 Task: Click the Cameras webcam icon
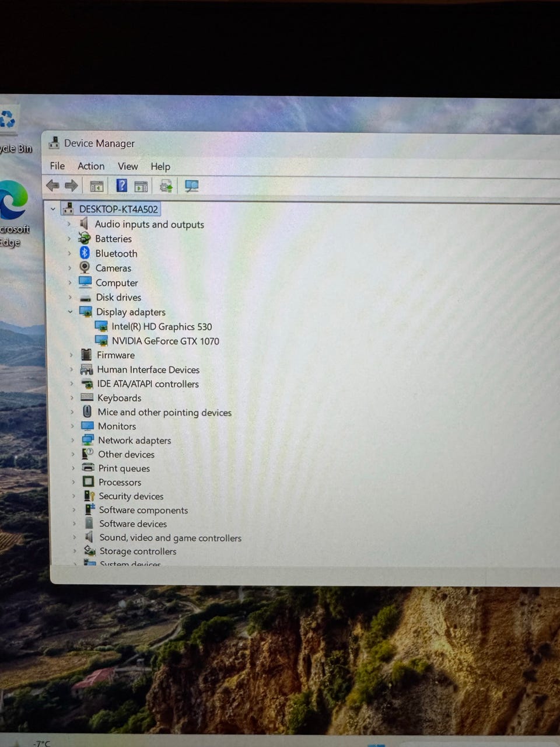[85, 267]
